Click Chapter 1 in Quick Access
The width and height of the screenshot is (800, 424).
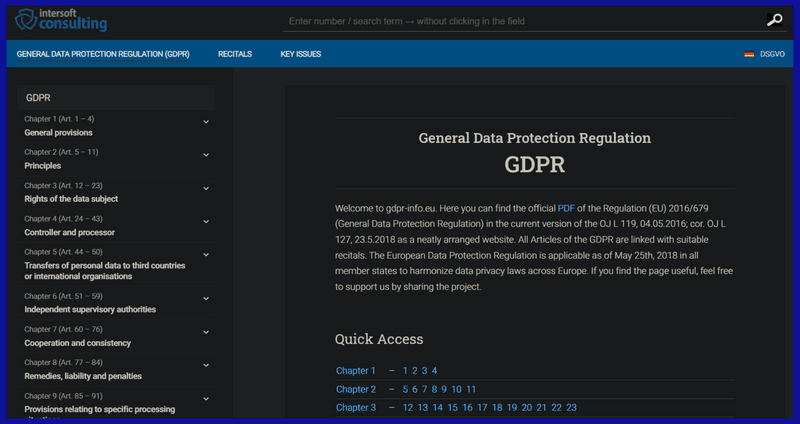[356, 370]
